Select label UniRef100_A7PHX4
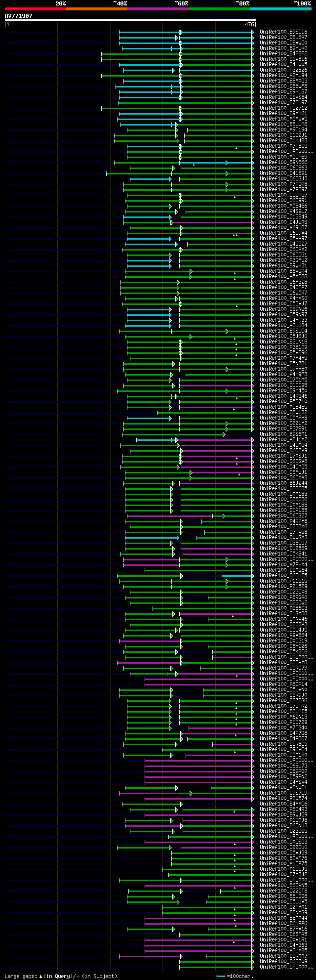The height and width of the screenshot is (980, 316). click(x=283, y=564)
